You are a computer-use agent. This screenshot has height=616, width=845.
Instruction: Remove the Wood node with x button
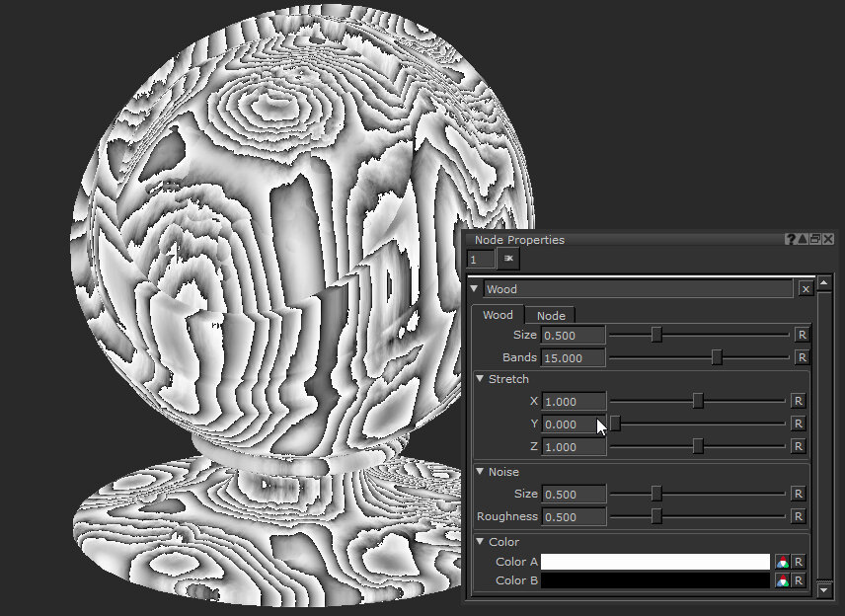point(806,289)
